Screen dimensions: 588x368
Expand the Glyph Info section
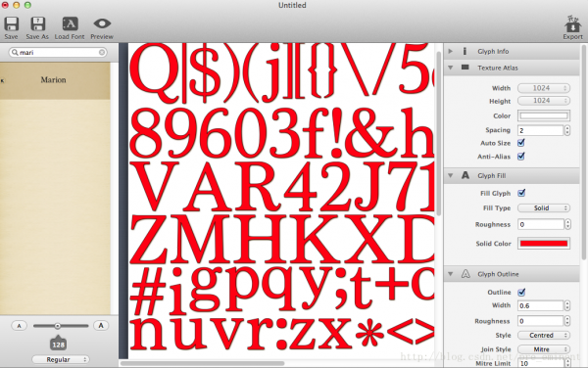451,51
